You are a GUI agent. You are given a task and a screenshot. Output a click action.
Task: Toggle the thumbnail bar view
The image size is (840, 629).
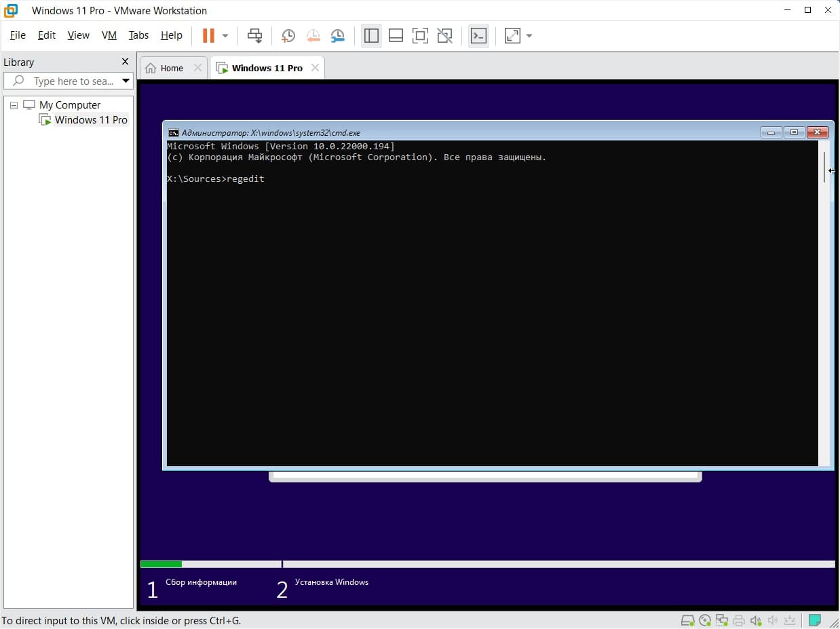[x=396, y=35]
